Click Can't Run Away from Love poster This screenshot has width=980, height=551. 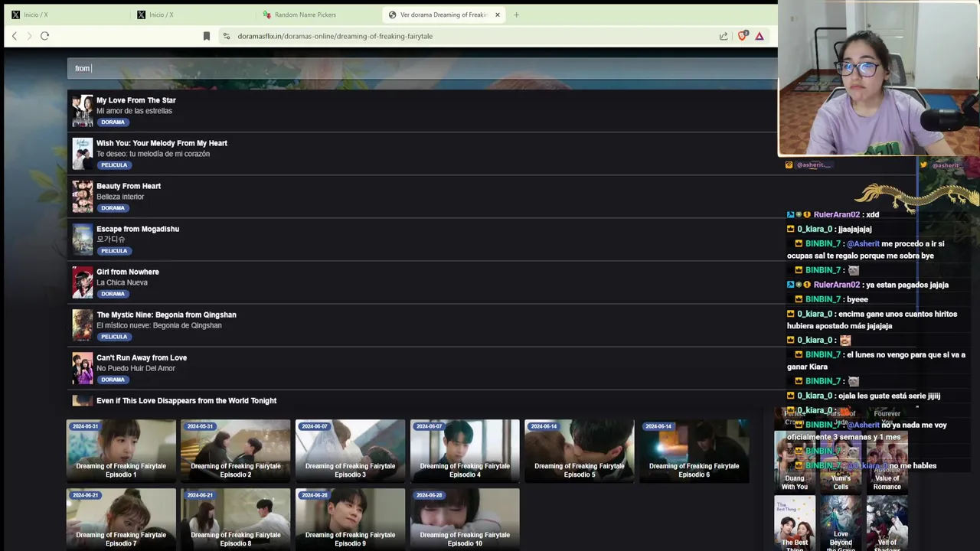pos(83,368)
